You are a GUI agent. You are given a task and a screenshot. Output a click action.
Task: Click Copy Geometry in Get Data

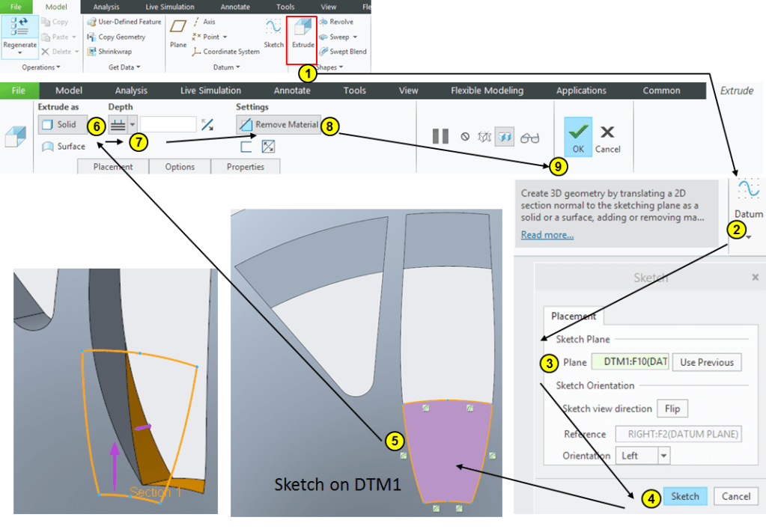click(x=121, y=37)
